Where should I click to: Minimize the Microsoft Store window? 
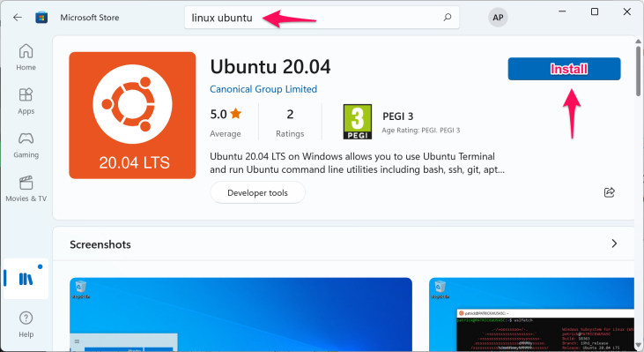pos(562,11)
